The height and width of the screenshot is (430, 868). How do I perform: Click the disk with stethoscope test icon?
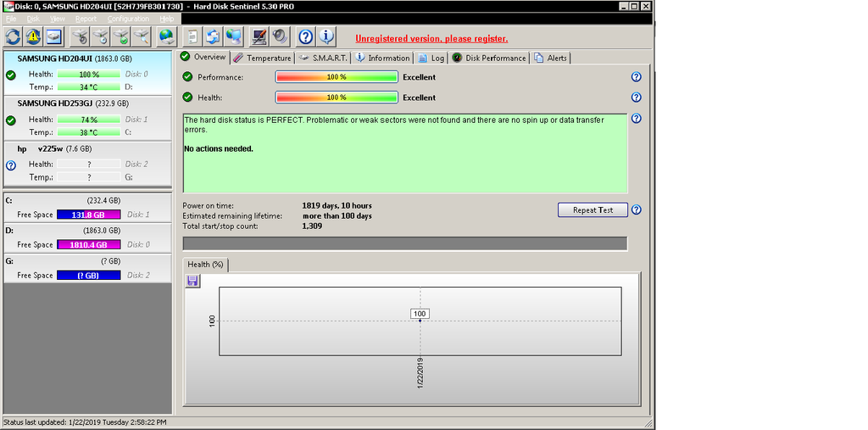81,37
